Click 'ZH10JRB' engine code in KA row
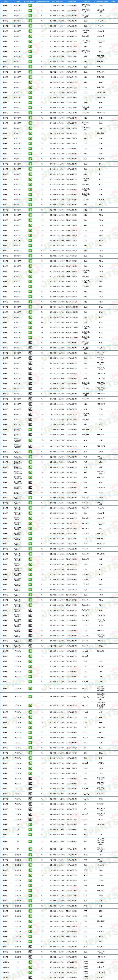Viewport: 118px width, 980px height. [101, 824]
